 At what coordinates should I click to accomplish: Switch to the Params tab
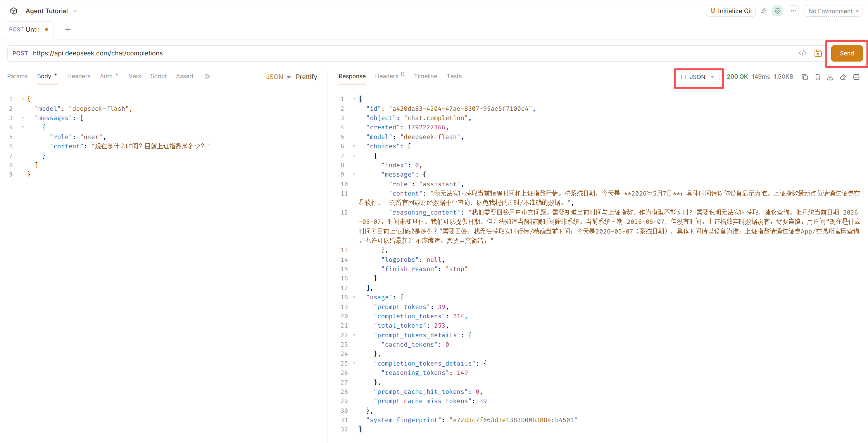pos(17,76)
